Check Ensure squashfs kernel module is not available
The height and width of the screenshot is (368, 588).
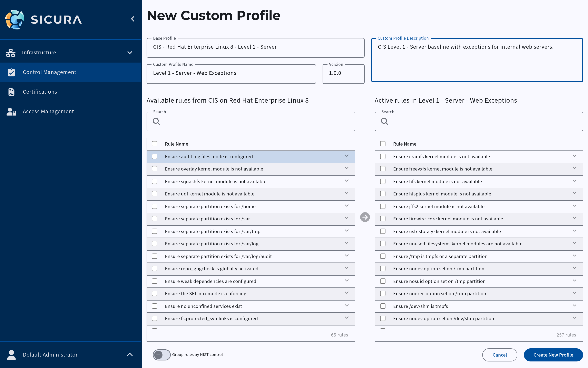pyautogui.click(x=155, y=181)
